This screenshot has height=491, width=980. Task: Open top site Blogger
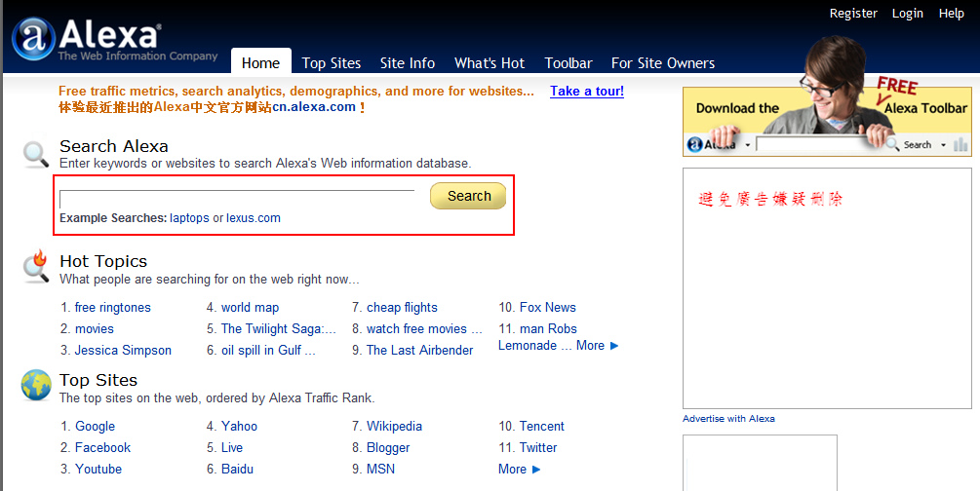[388, 448]
